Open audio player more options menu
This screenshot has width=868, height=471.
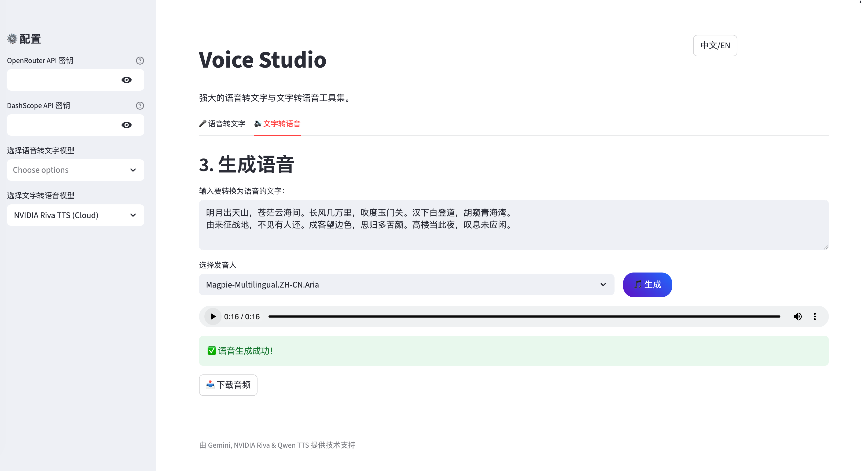[815, 316]
